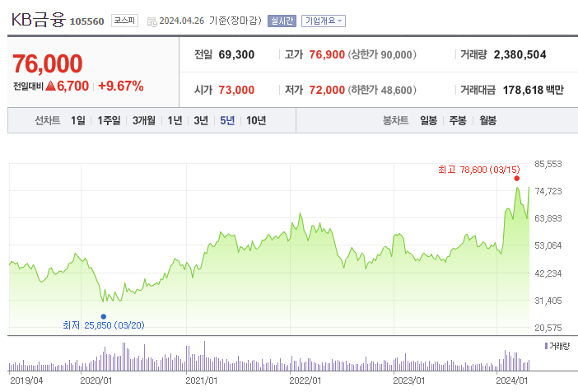Switch chart to 3개월 range

pos(144,120)
